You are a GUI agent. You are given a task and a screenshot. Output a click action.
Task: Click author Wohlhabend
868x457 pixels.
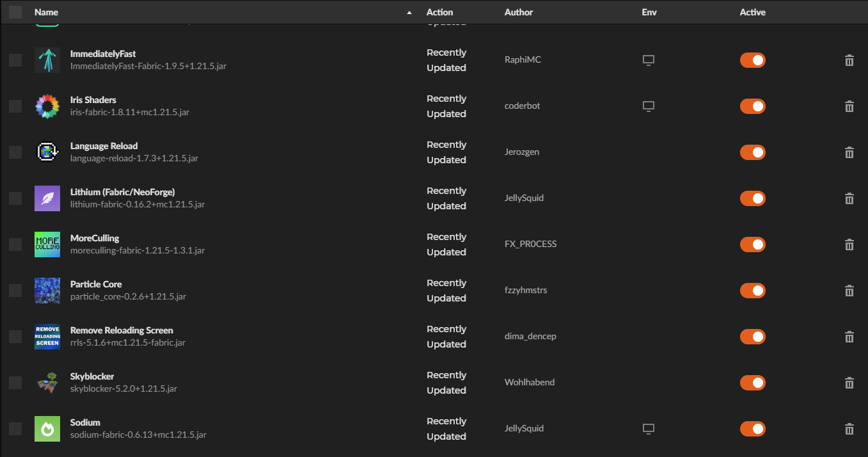coord(530,382)
